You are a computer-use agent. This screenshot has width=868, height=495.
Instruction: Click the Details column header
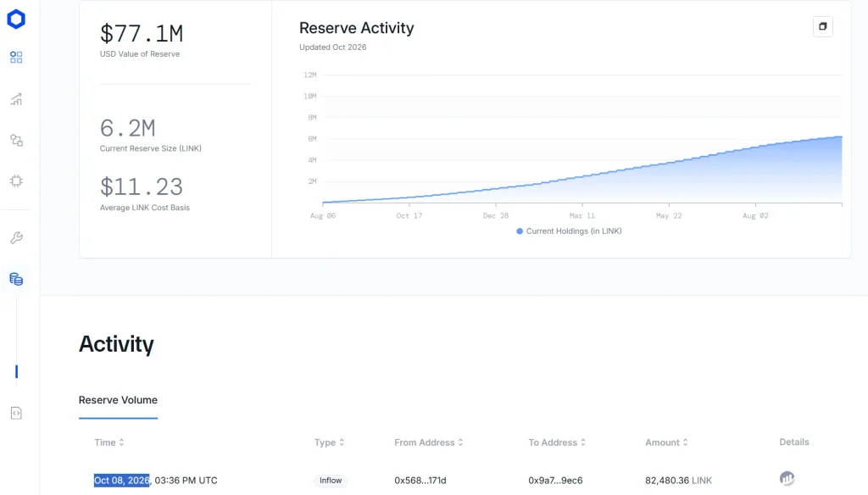click(x=793, y=442)
